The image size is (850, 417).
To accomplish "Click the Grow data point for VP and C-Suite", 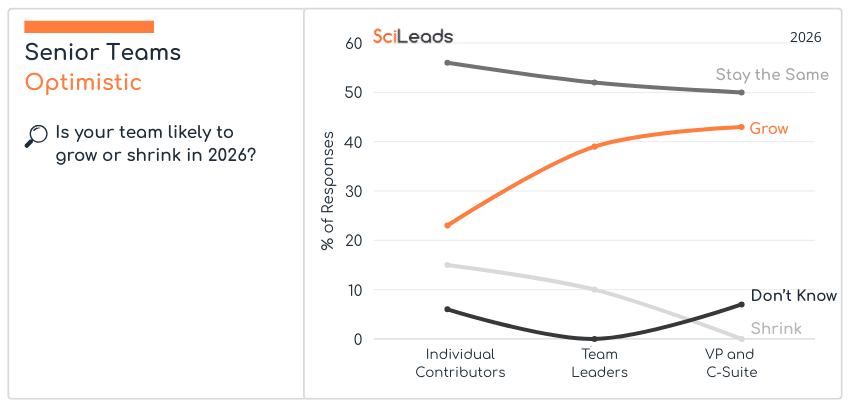I will point(741,127).
